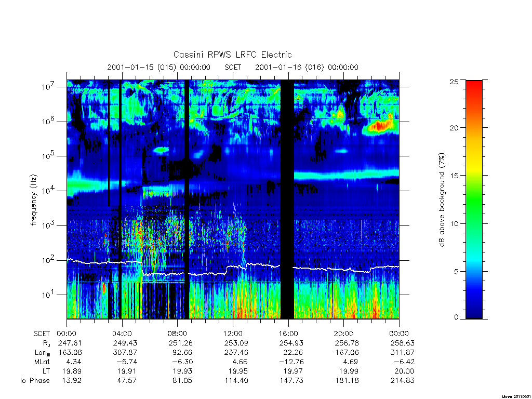
Task: Click the SCET row label below the plot
Action: pos(42,334)
